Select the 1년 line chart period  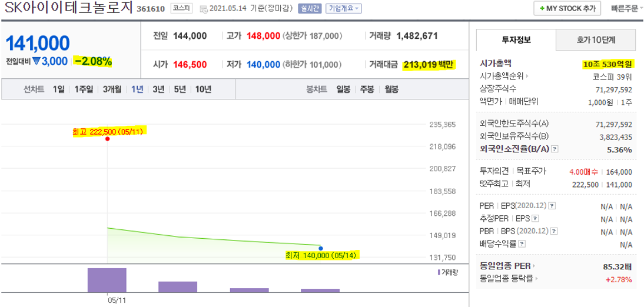[x=137, y=89]
